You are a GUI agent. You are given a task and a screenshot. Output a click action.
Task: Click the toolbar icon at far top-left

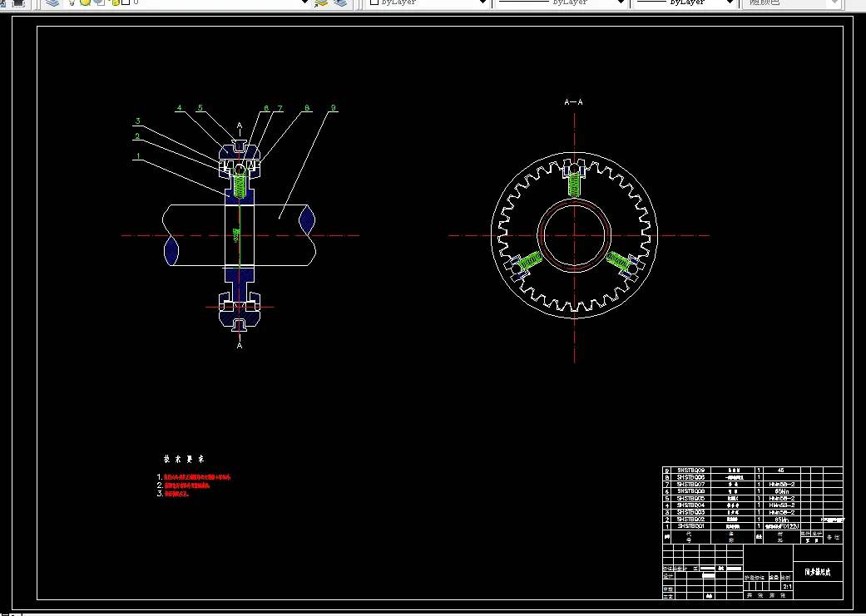pos(18,2)
